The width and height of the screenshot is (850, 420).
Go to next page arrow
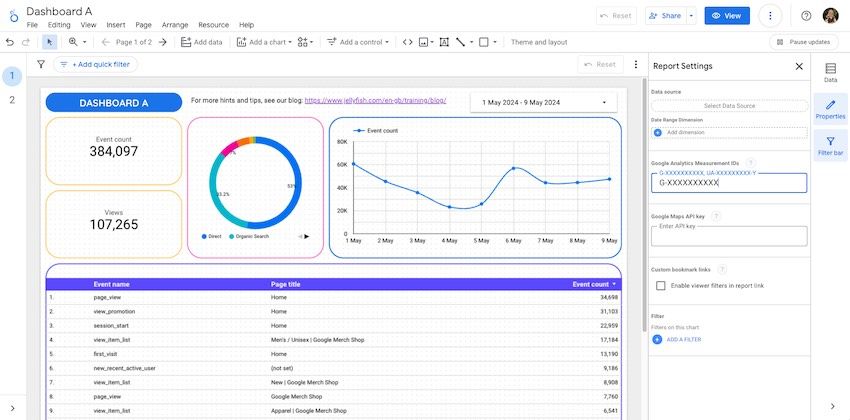pyautogui.click(x=162, y=42)
